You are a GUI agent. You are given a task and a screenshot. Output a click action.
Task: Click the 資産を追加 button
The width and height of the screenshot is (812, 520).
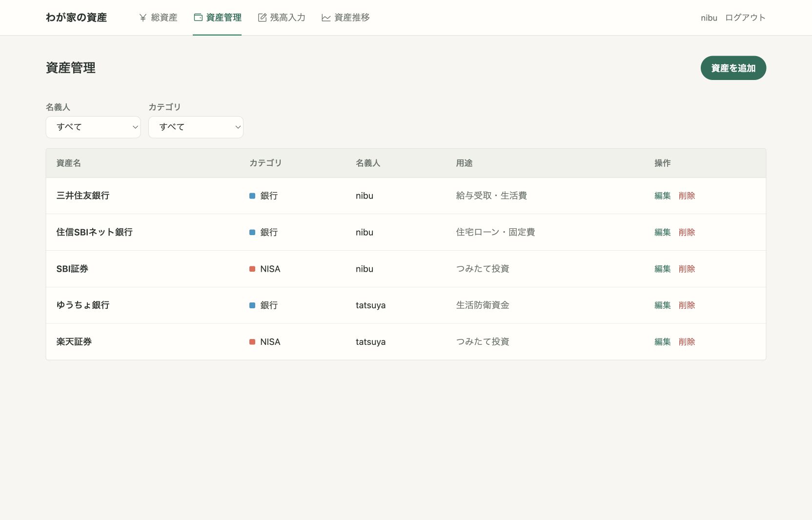coord(733,68)
